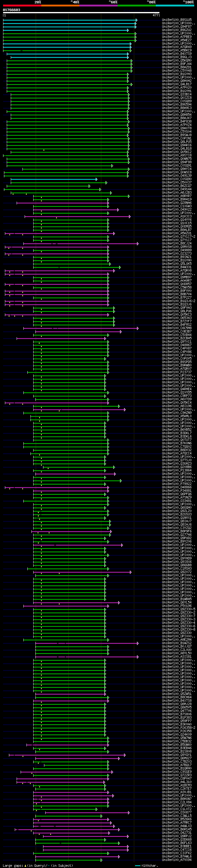
Task: Open hit UniRef100_O49139
Action: (176, 176)
